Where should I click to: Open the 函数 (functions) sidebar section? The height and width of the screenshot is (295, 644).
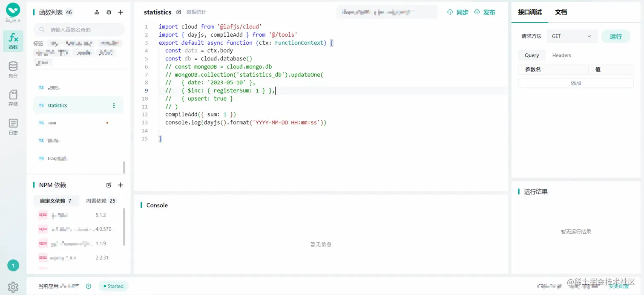[x=13, y=41]
